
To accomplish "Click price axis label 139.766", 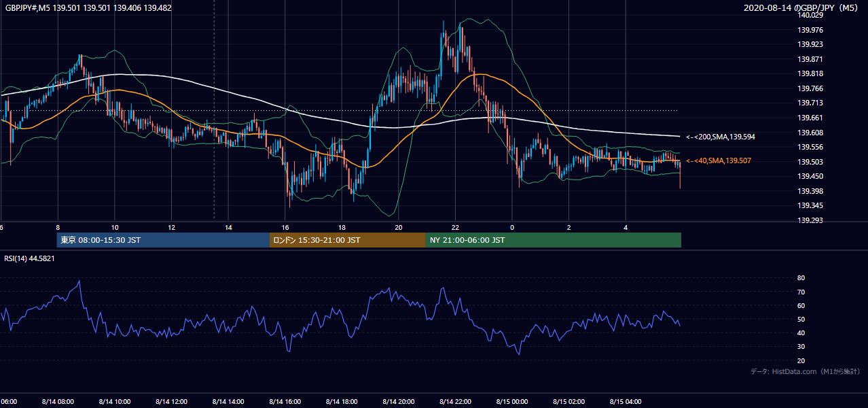I will tap(810, 88).
